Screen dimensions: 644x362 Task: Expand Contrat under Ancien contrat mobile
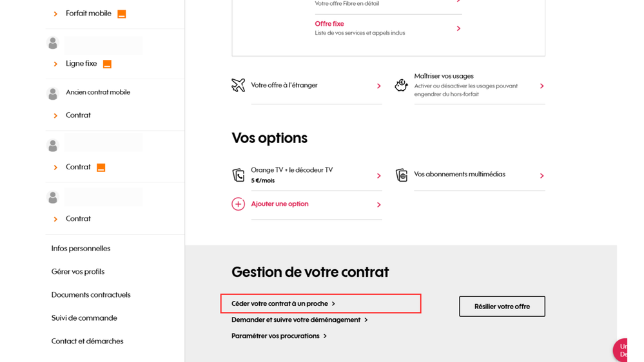(55, 115)
